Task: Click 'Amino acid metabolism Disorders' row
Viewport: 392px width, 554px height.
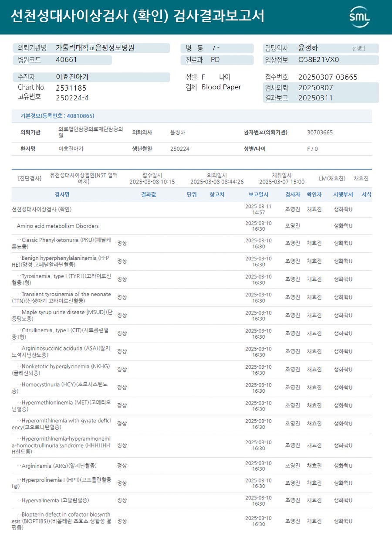Action: coord(192,226)
